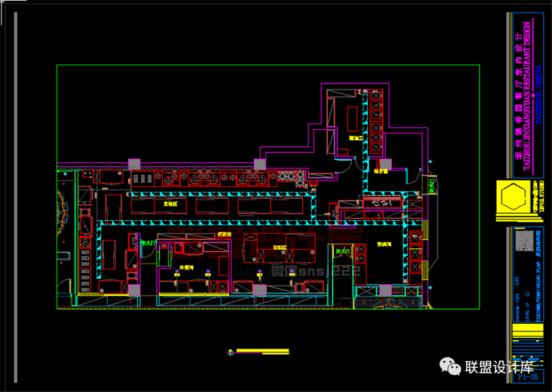
Task: Click the yellow hexagon studio logo
Action: point(511,197)
